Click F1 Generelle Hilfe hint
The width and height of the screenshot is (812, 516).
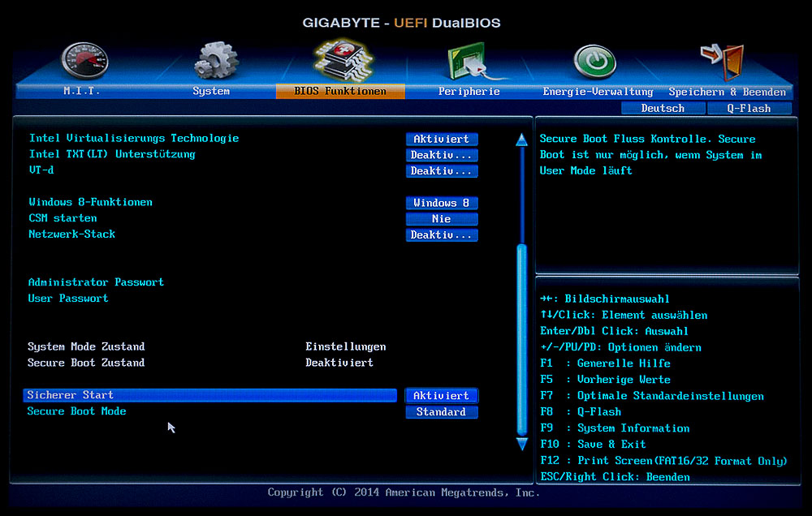click(x=606, y=363)
